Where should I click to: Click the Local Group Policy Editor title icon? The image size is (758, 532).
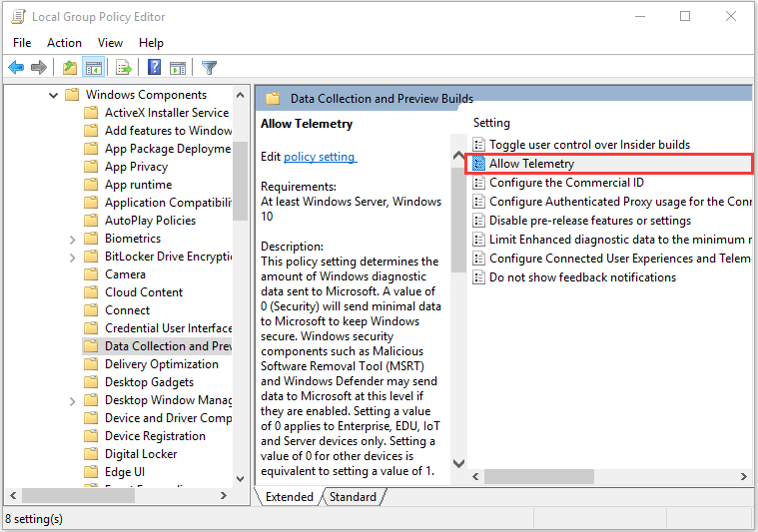pyautogui.click(x=18, y=16)
